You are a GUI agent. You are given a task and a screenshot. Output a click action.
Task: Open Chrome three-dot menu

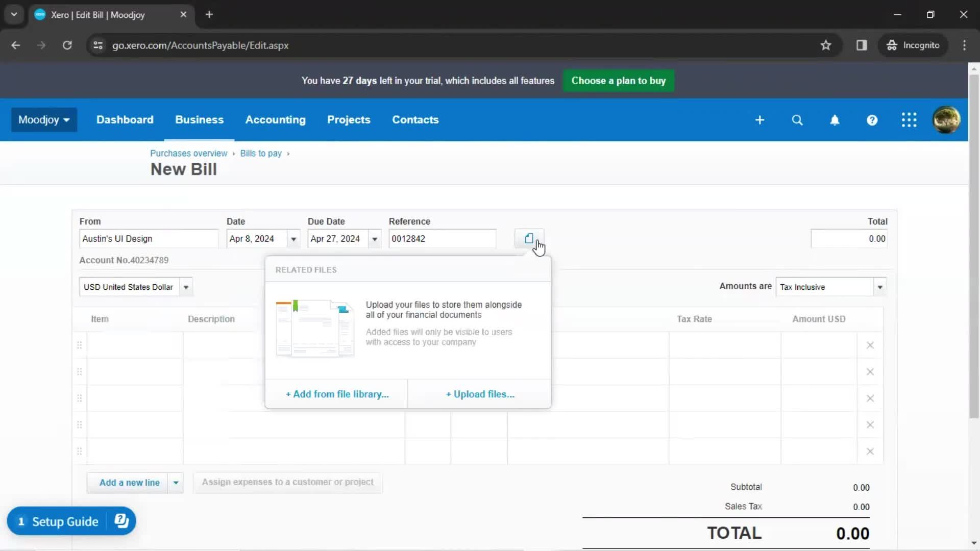[964, 45]
